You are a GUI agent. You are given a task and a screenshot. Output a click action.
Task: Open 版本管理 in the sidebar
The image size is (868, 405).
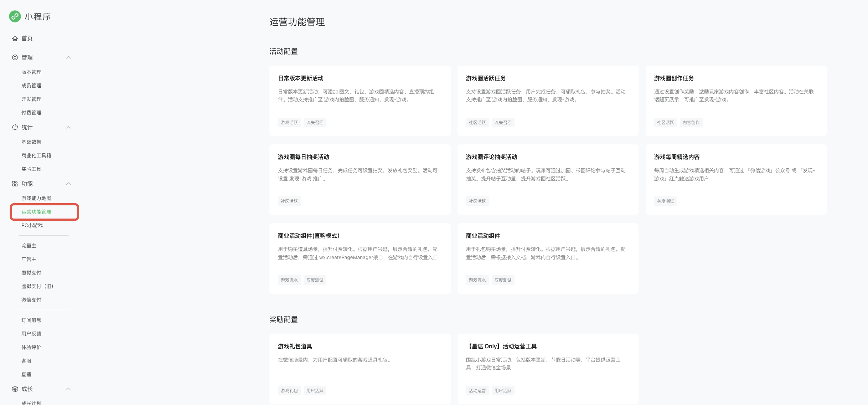[31, 72]
